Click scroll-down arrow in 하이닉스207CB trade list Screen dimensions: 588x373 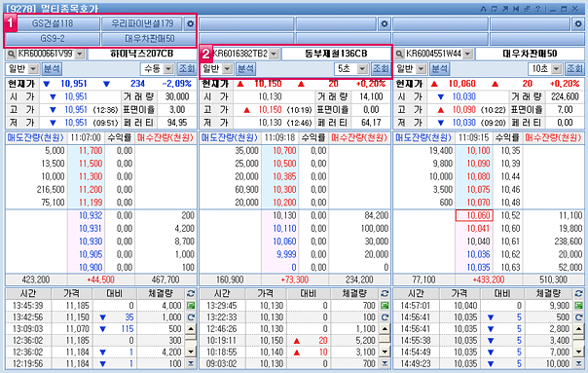[x=191, y=352]
